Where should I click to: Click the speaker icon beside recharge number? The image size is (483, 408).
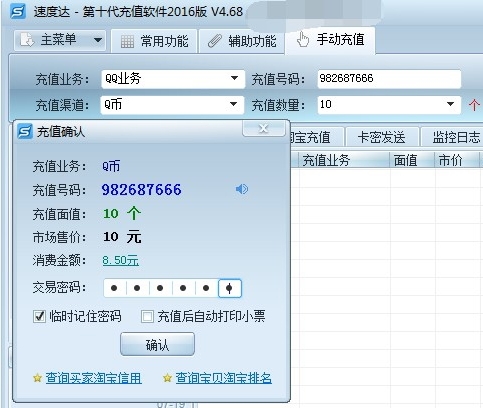242,189
